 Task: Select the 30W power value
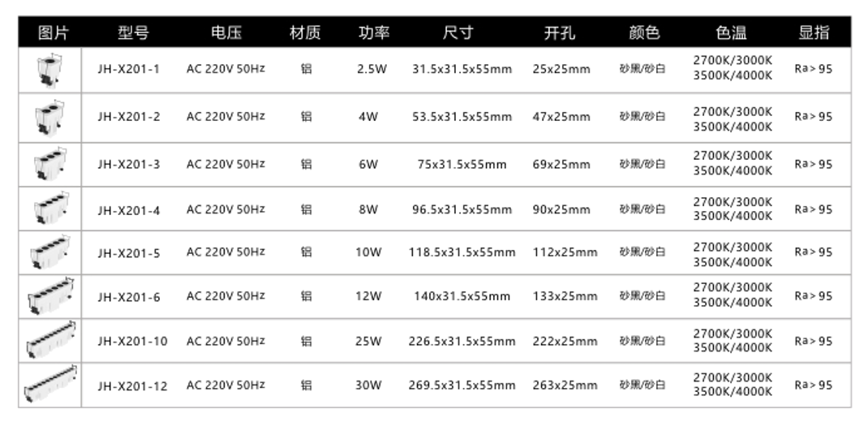(x=368, y=385)
